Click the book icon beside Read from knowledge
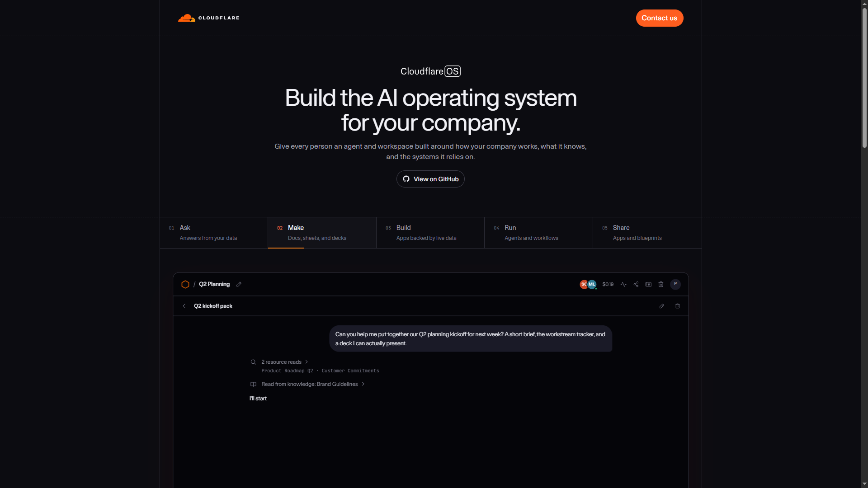The height and width of the screenshot is (488, 868). [x=253, y=384]
